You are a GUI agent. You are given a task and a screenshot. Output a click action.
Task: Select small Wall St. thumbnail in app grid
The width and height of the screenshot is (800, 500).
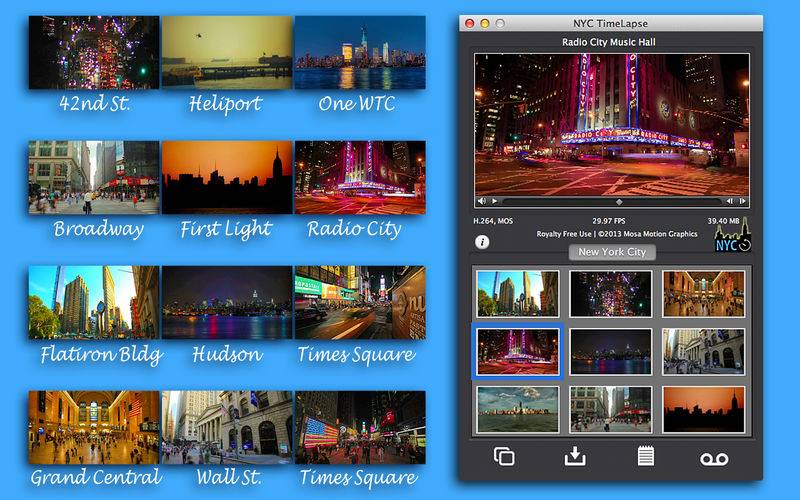click(703, 352)
